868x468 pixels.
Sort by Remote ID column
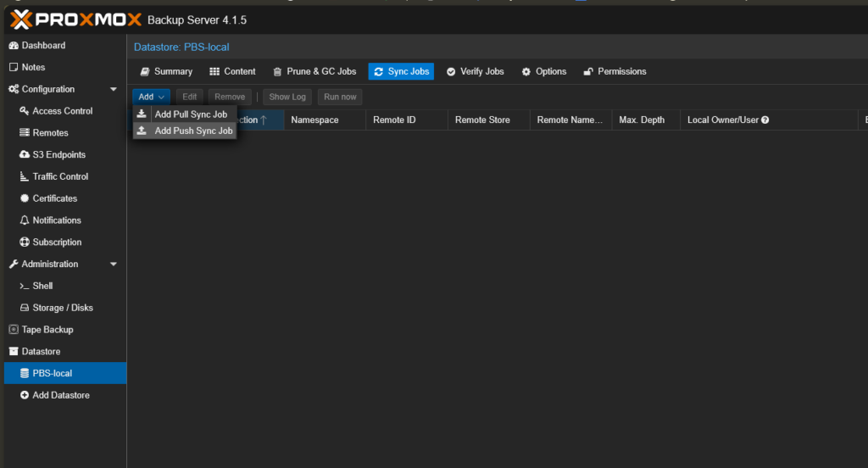(x=407, y=120)
